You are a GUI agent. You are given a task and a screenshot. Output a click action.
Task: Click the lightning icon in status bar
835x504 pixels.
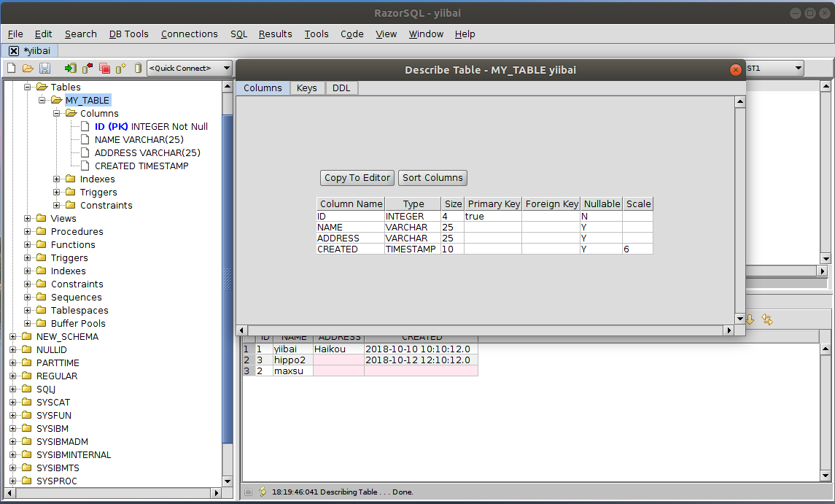pyautogui.click(x=263, y=492)
